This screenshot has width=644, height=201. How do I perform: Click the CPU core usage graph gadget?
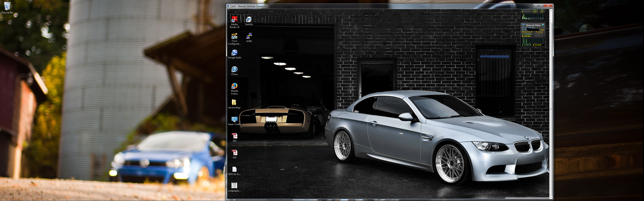pos(533,16)
